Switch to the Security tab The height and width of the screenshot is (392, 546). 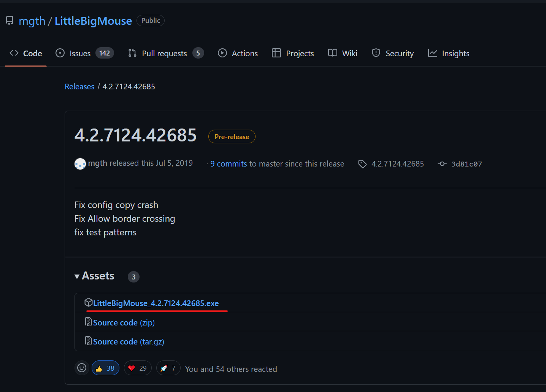tap(393, 53)
